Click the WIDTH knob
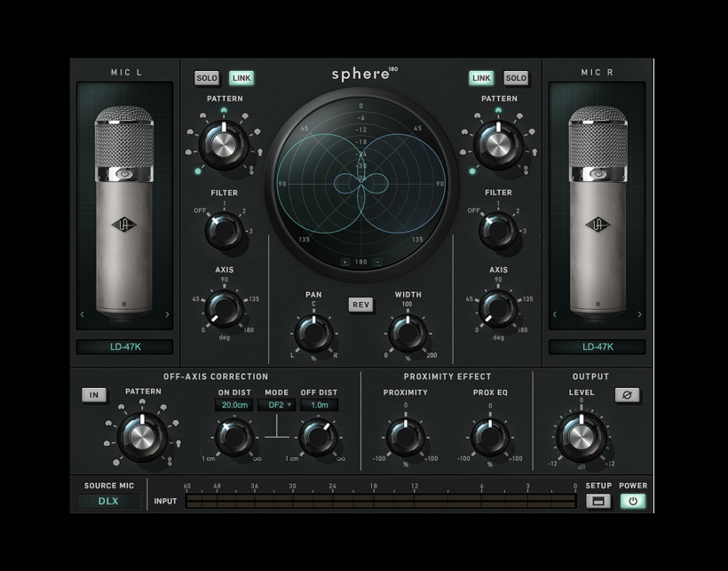 click(x=408, y=333)
